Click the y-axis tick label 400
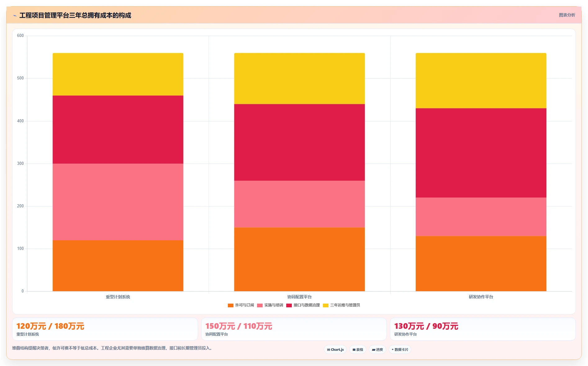 click(20, 121)
